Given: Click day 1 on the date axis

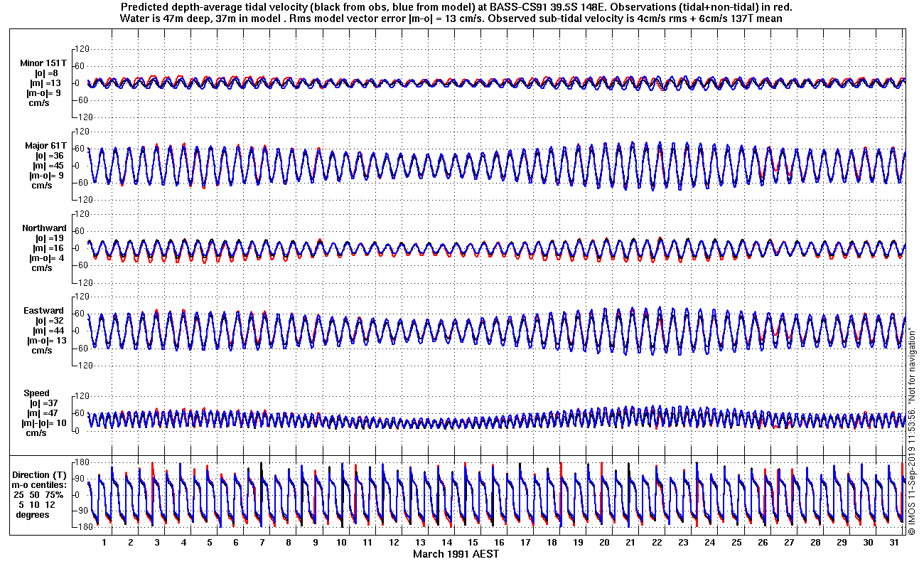Looking at the screenshot, I should click(x=104, y=543).
